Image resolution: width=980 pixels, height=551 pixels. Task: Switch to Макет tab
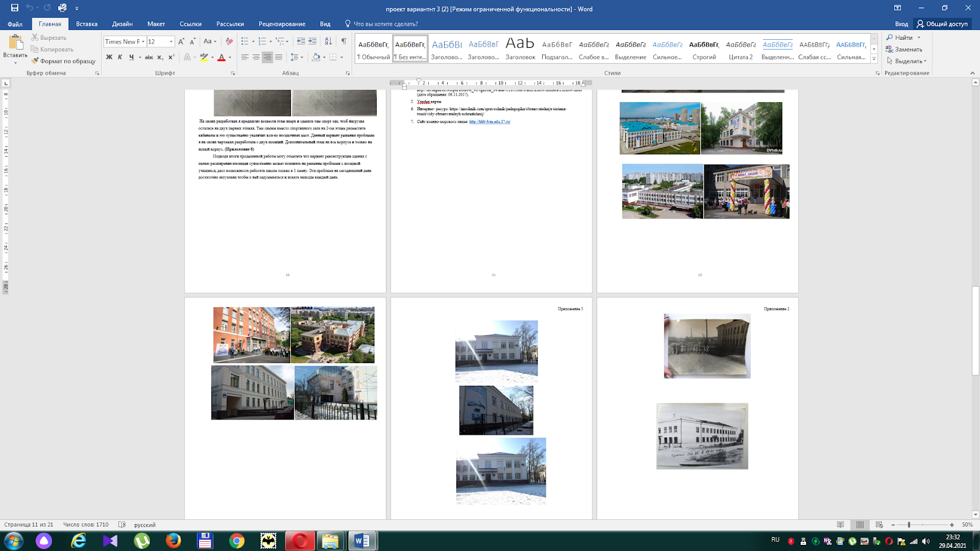156,24
